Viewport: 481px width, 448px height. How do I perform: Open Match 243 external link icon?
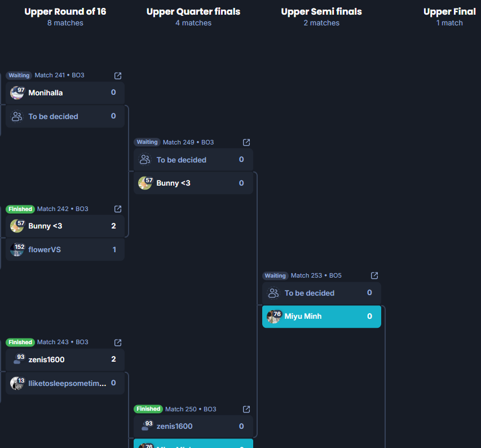coord(118,342)
